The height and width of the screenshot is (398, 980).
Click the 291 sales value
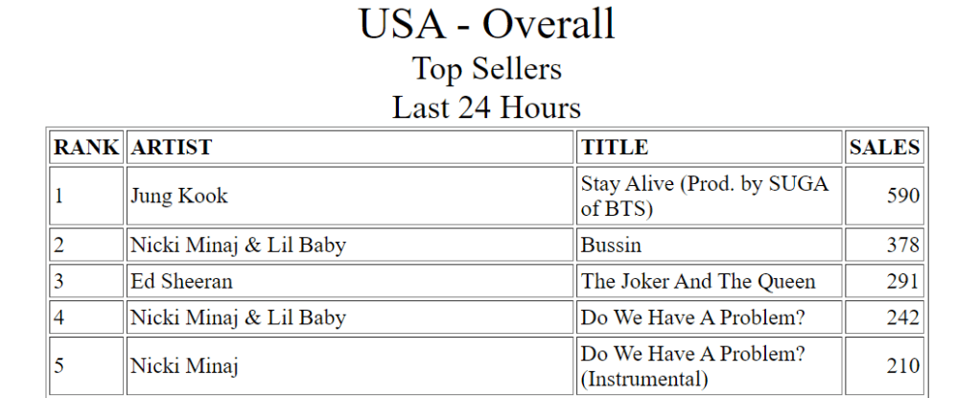pos(902,282)
